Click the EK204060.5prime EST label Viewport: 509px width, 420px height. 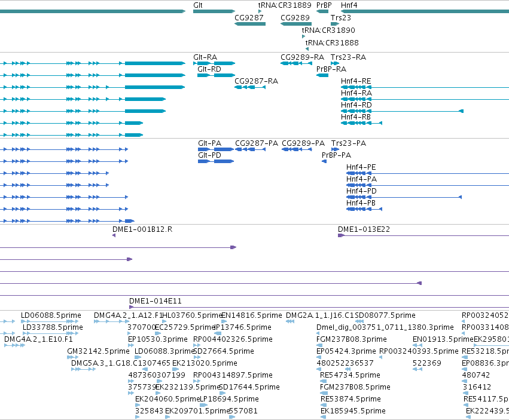167,399
